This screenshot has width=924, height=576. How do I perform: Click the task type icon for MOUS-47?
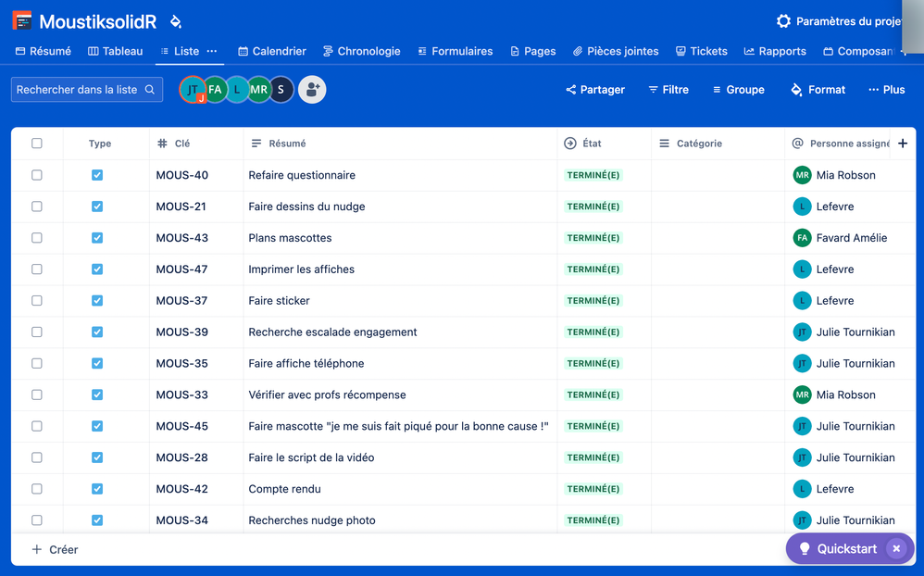[97, 269]
